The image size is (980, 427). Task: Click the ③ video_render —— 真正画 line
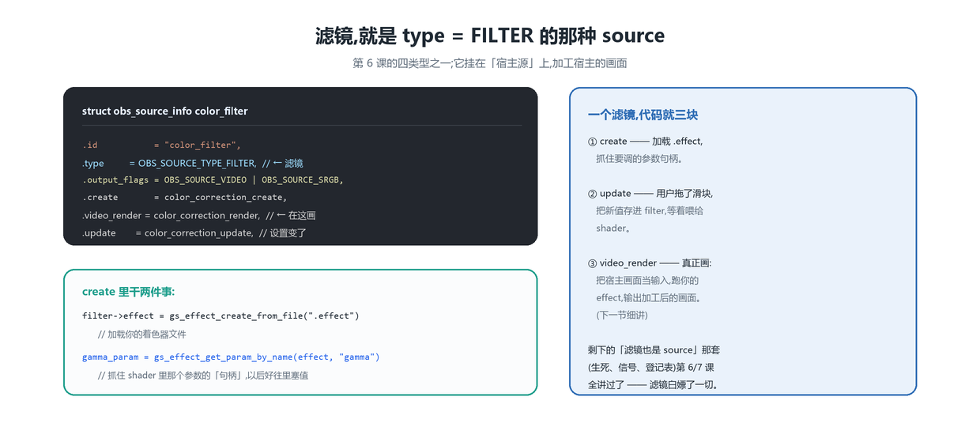[650, 263]
